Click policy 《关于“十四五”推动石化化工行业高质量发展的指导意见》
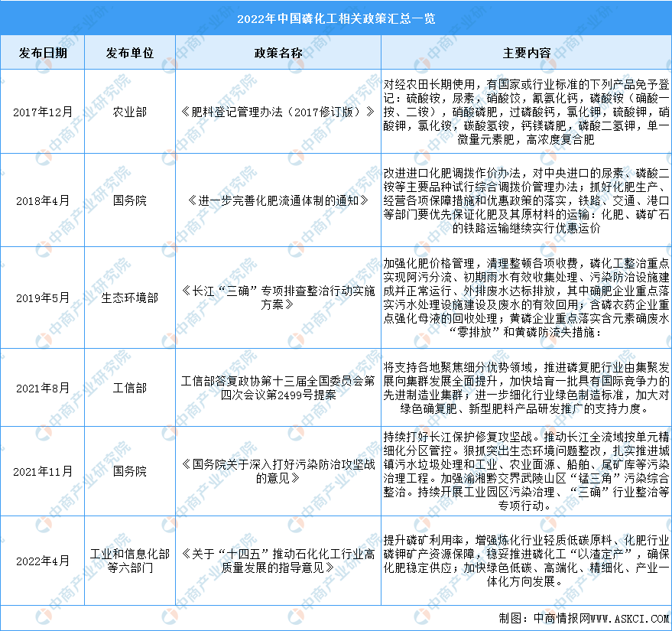Viewport: 672px width, 631px height. pos(278,561)
